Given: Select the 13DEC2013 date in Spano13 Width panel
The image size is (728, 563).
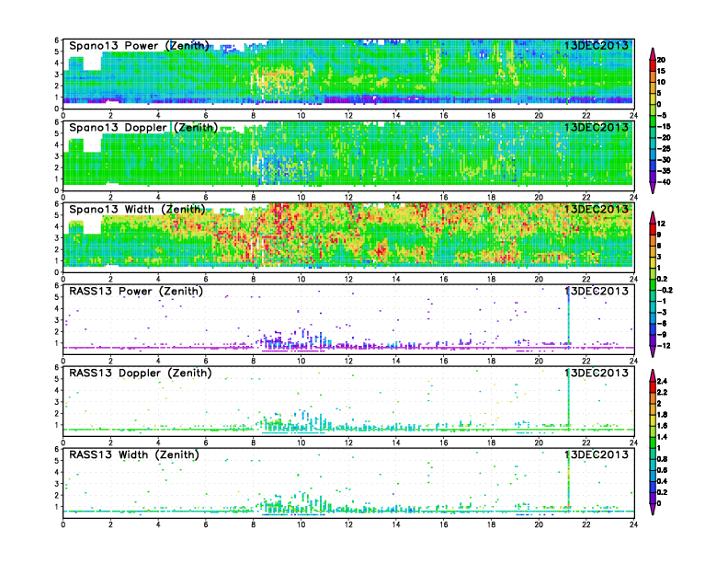Looking at the screenshot, I should pyautogui.click(x=597, y=209).
